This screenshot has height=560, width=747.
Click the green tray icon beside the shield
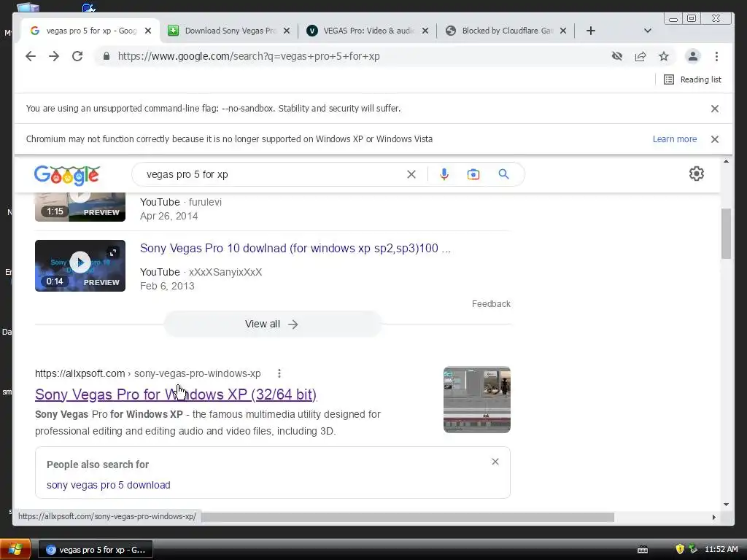(x=693, y=549)
